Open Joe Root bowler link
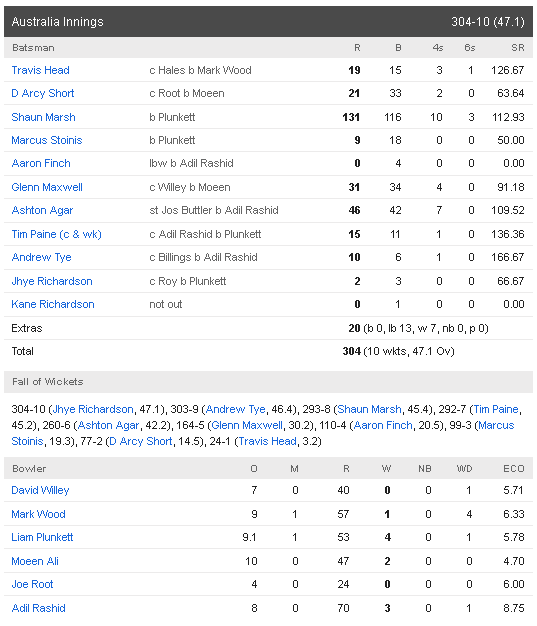This screenshot has height=626, width=537. click(32, 584)
